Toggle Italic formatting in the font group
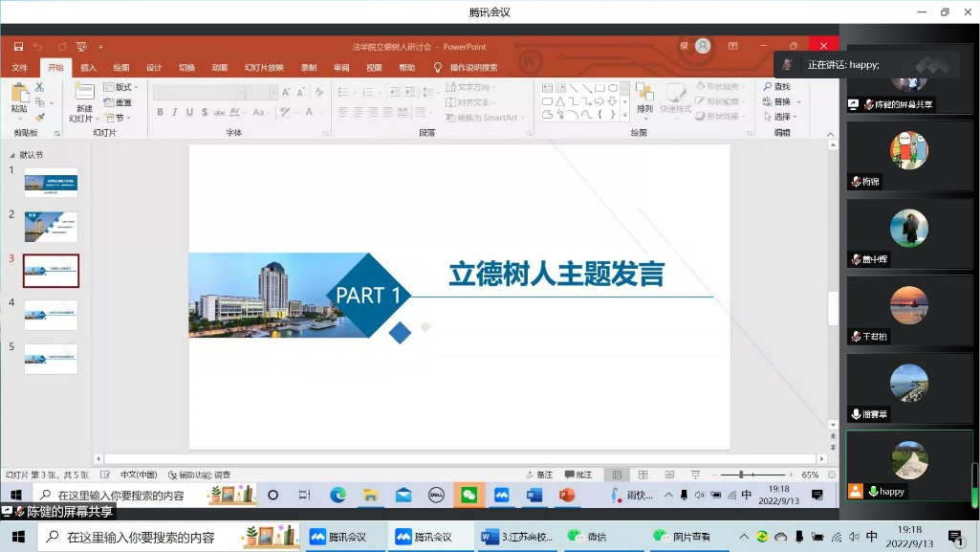This screenshot has width=980, height=552. pos(174,113)
